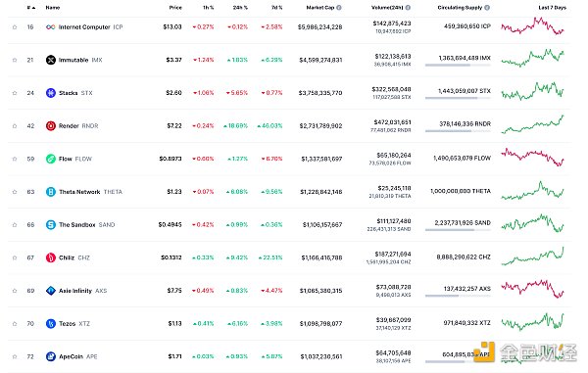Toggle the watchlist star for Internet Computer
Screen dimensions: 588x373
15,27
